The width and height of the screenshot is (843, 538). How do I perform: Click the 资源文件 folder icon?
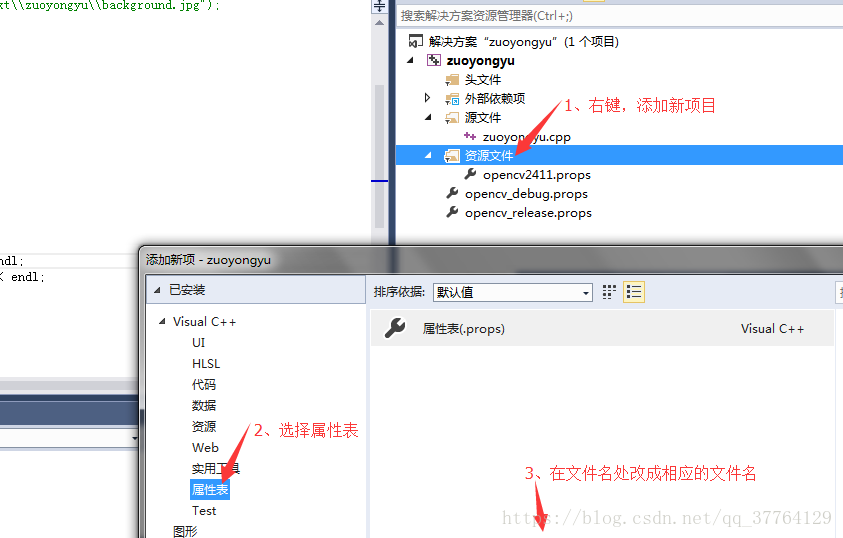click(x=452, y=156)
